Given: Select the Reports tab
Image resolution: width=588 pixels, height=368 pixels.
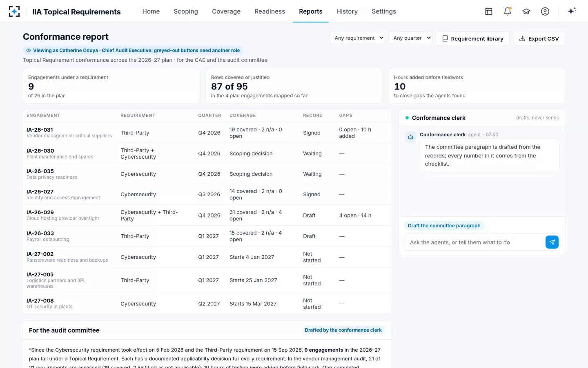Looking at the screenshot, I should click(x=311, y=11).
